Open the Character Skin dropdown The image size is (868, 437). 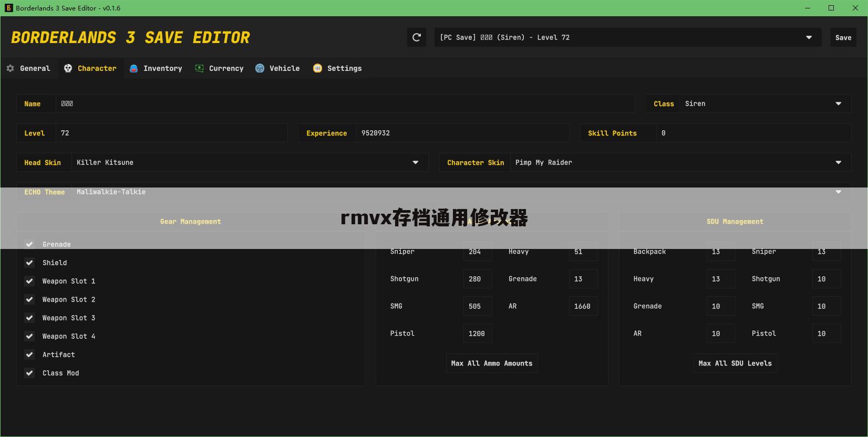(x=680, y=162)
